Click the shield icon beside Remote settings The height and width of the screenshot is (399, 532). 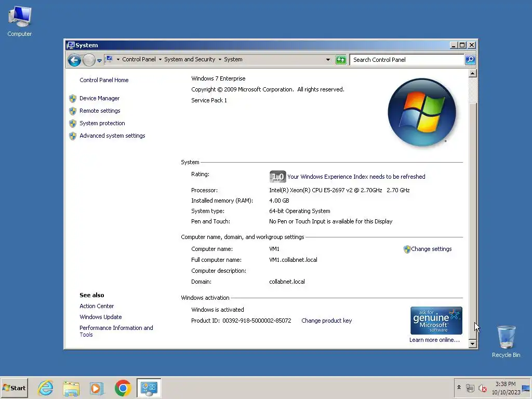point(73,111)
